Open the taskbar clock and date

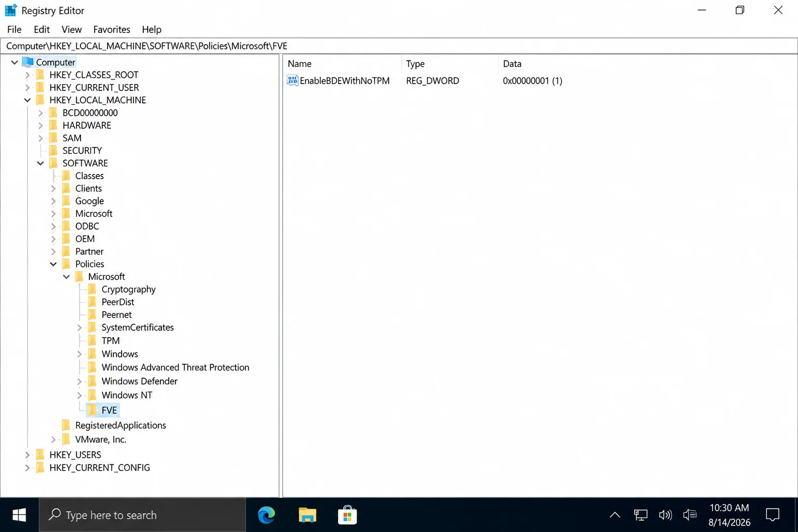click(729, 515)
